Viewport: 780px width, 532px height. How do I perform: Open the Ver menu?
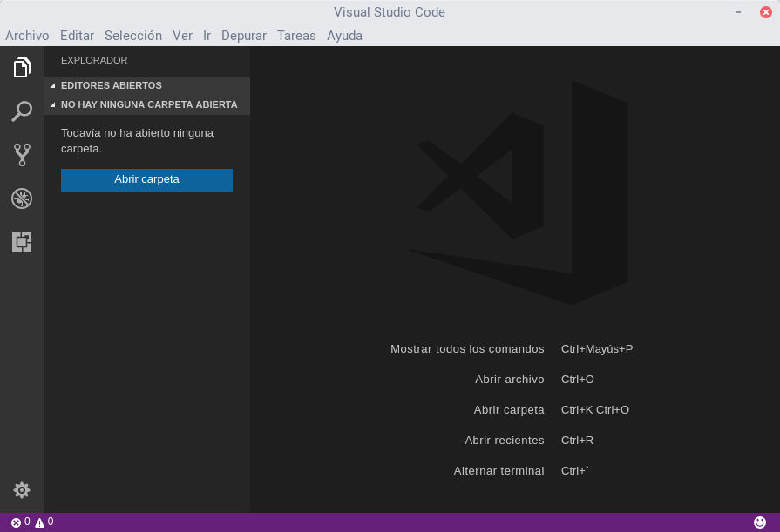(x=182, y=36)
